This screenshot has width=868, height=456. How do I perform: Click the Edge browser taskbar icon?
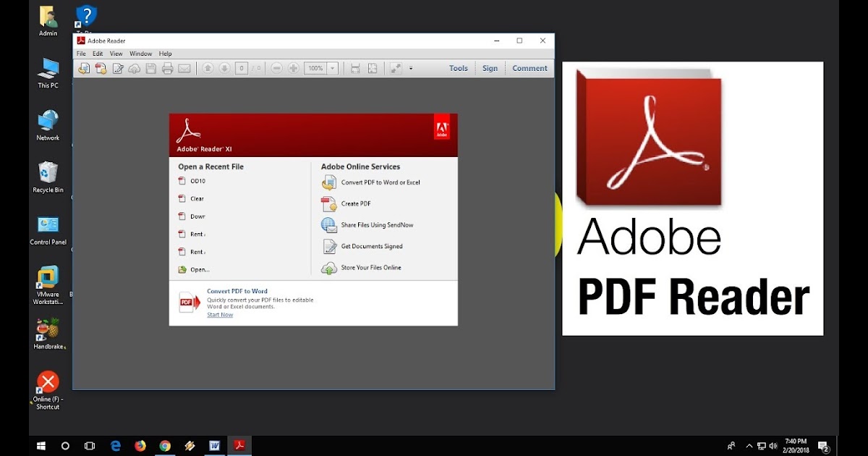click(116, 446)
